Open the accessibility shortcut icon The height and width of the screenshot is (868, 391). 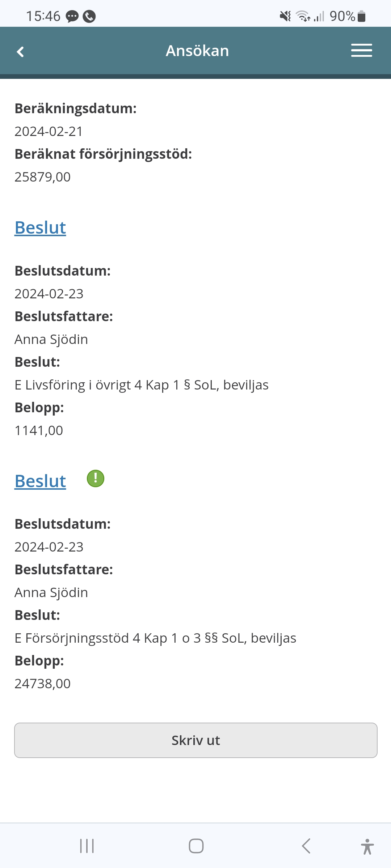tap(367, 846)
